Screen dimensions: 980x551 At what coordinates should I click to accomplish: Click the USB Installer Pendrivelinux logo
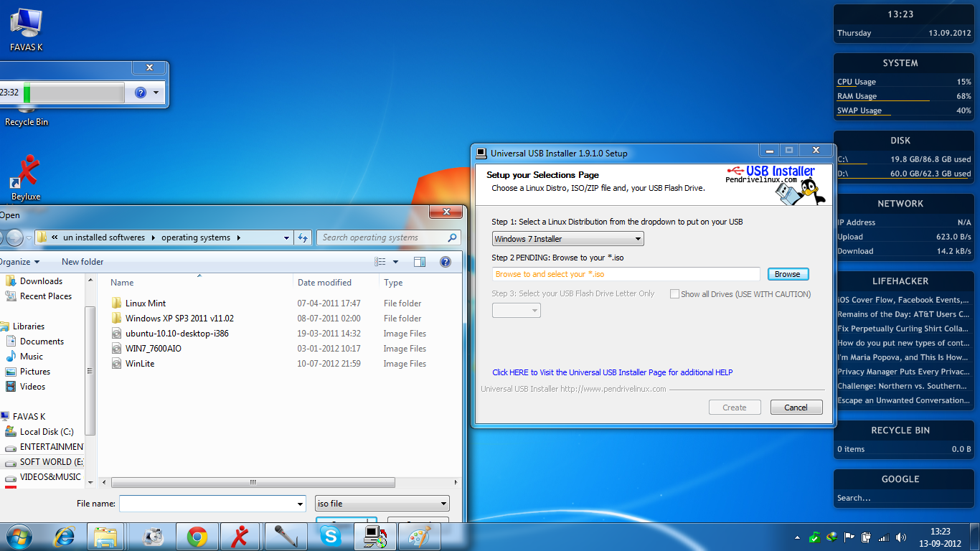776,184
